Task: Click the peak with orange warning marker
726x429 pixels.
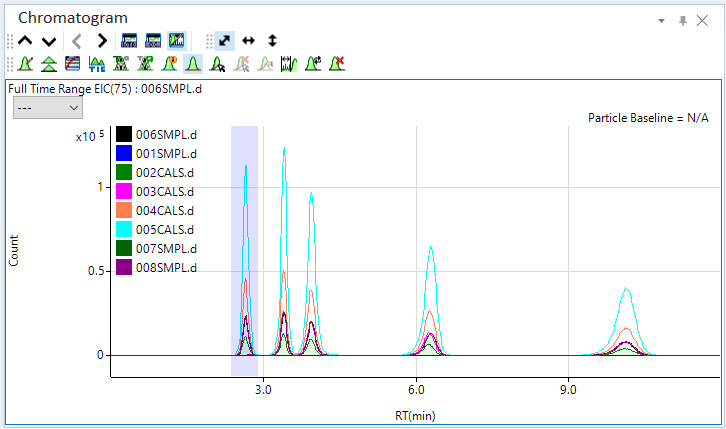Action: click(x=169, y=64)
